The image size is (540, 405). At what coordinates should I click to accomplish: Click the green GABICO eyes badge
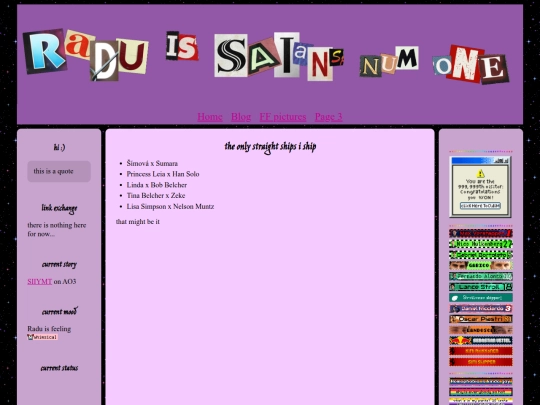click(x=481, y=266)
